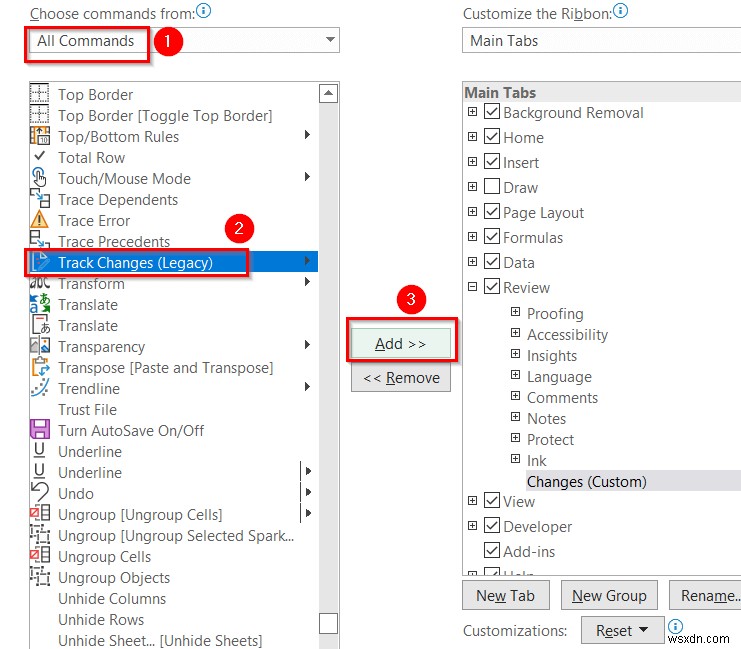This screenshot has width=741, height=649.
Task: Click the Paste and Transpose icon
Action: [40, 367]
